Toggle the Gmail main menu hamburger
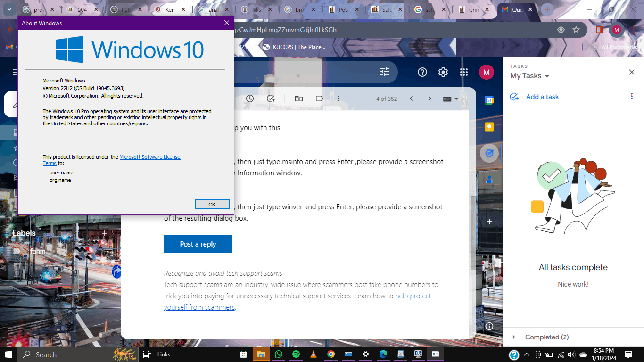This screenshot has height=362, width=644. click(x=15, y=72)
